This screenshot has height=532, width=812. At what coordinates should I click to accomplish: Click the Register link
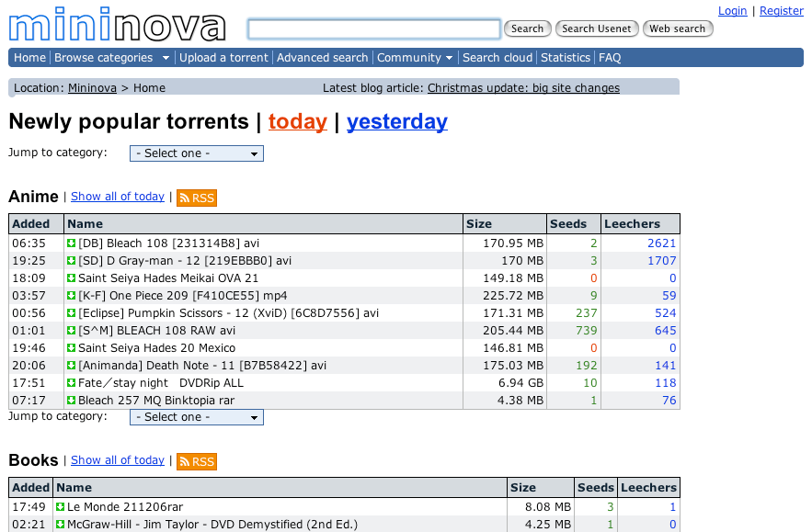coord(782,11)
